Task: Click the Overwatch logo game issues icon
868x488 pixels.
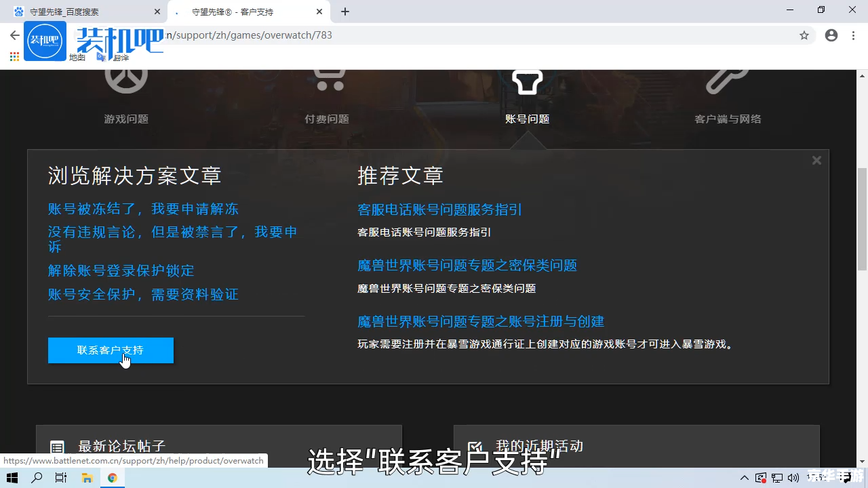Action: pyautogui.click(x=126, y=80)
